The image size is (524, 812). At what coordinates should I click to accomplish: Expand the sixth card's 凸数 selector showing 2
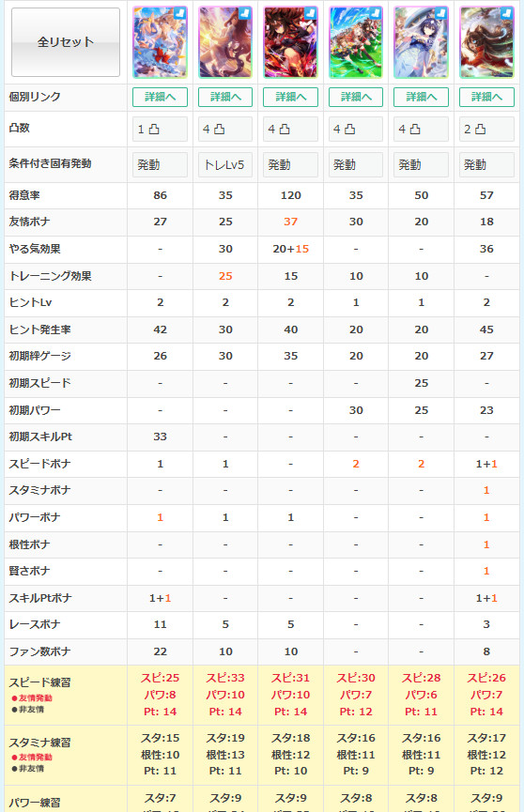486,129
